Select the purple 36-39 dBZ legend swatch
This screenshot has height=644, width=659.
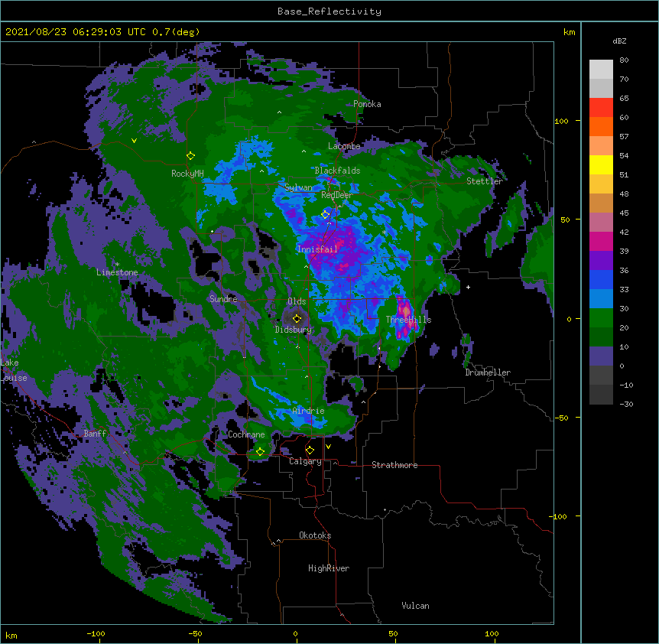click(x=601, y=261)
